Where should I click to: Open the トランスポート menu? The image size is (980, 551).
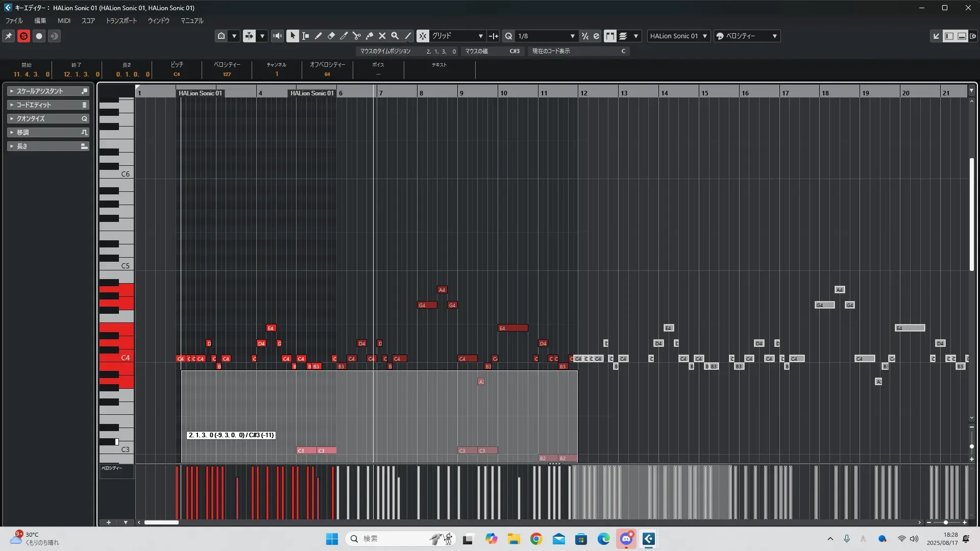(x=121, y=21)
